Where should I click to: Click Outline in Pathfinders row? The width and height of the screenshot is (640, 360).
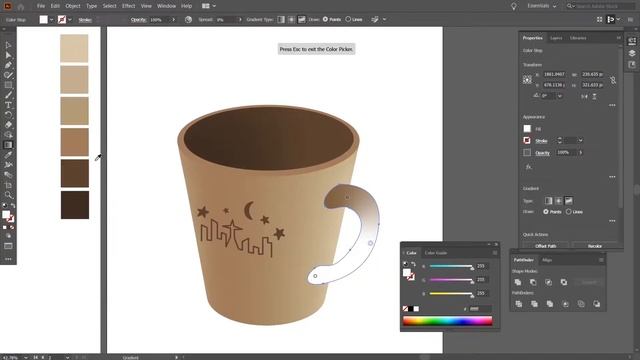tap(581, 304)
